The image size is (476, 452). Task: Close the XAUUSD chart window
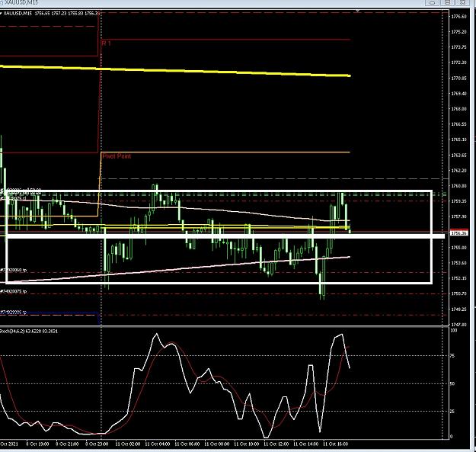pos(462,2)
